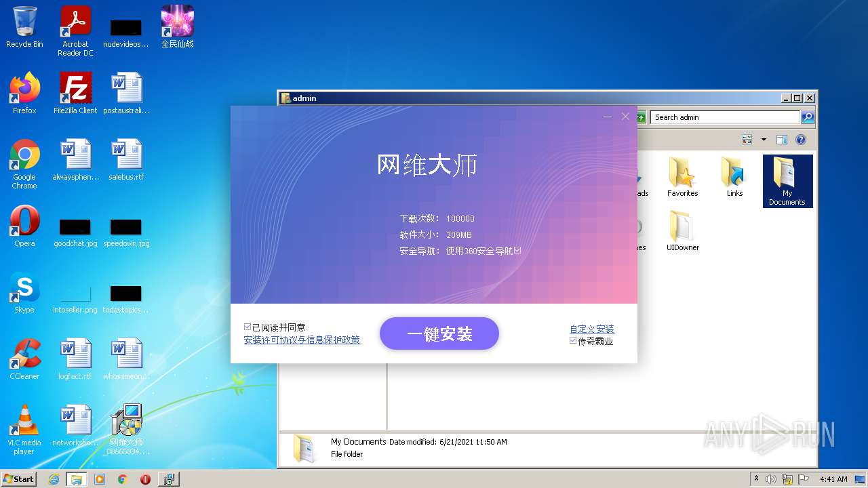Open the 自定义安装 custom install link
This screenshot has height=488, width=868.
pos(592,329)
